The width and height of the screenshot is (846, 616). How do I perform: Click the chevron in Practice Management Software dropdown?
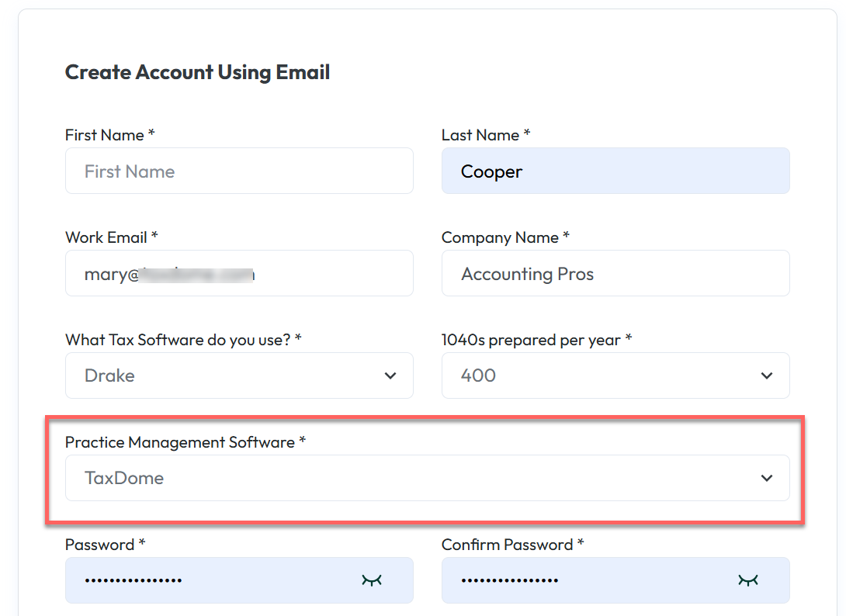(x=767, y=478)
